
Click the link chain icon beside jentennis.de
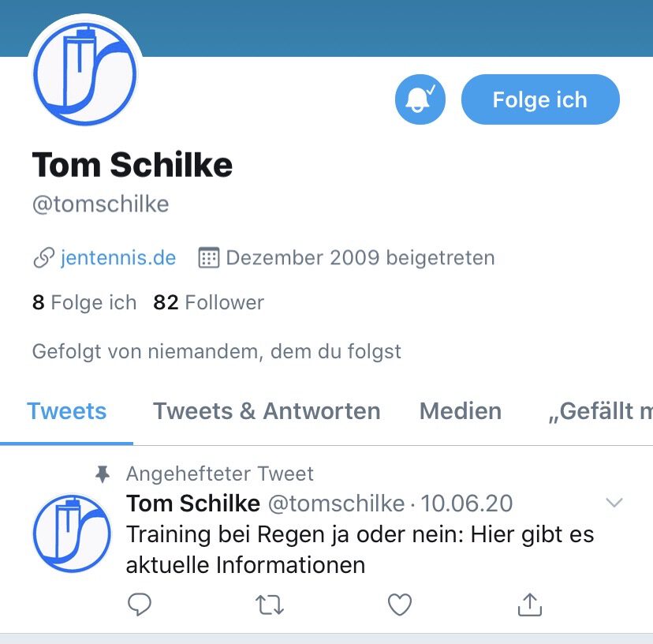pyautogui.click(x=43, y=257)
